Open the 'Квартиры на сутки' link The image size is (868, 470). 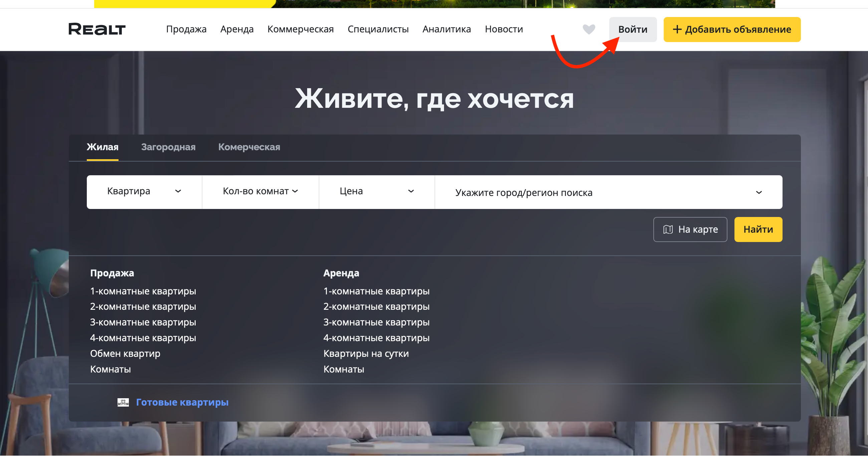[366, 354]
